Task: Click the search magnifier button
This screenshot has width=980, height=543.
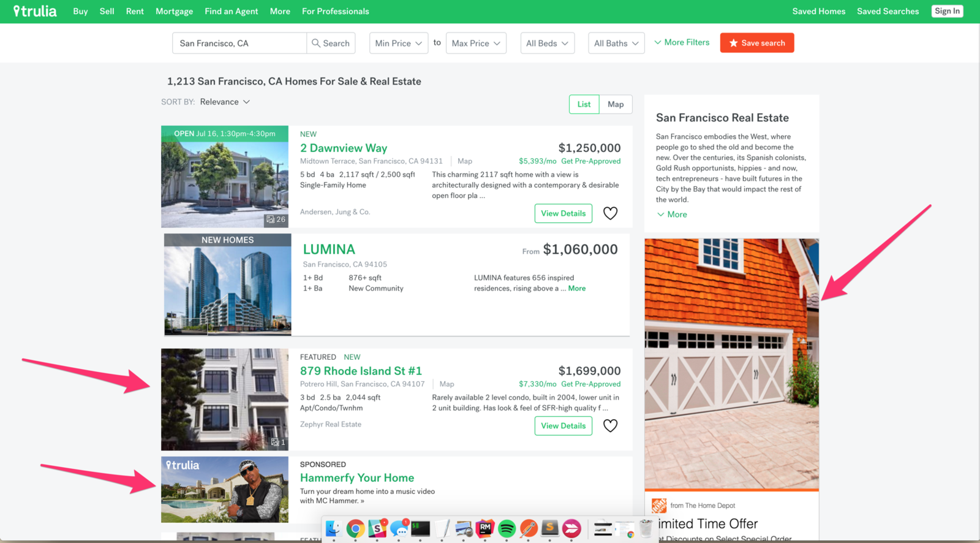Action: [331, 43]
